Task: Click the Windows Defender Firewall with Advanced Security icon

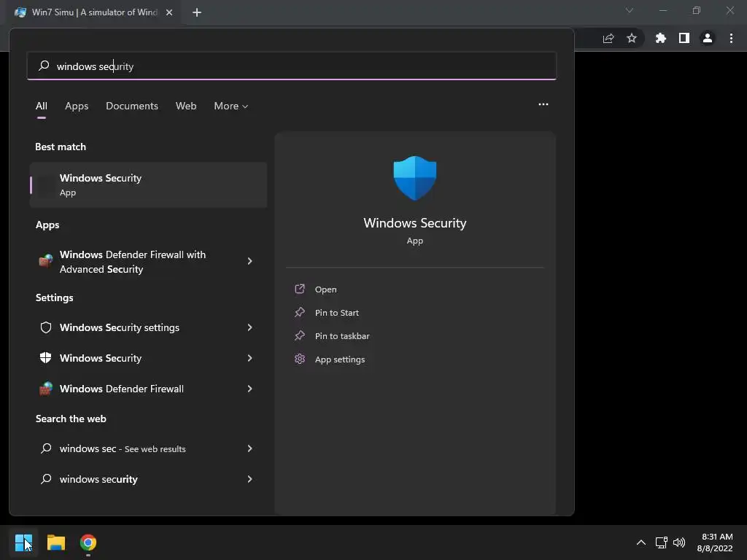Action: pyautogui.click(x=46, y=261)
